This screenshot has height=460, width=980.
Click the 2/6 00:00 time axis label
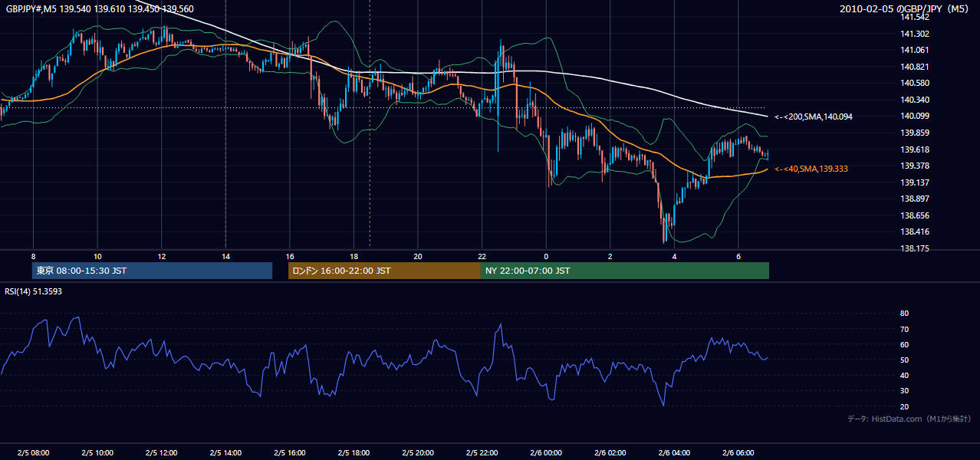tap(545, 452)
